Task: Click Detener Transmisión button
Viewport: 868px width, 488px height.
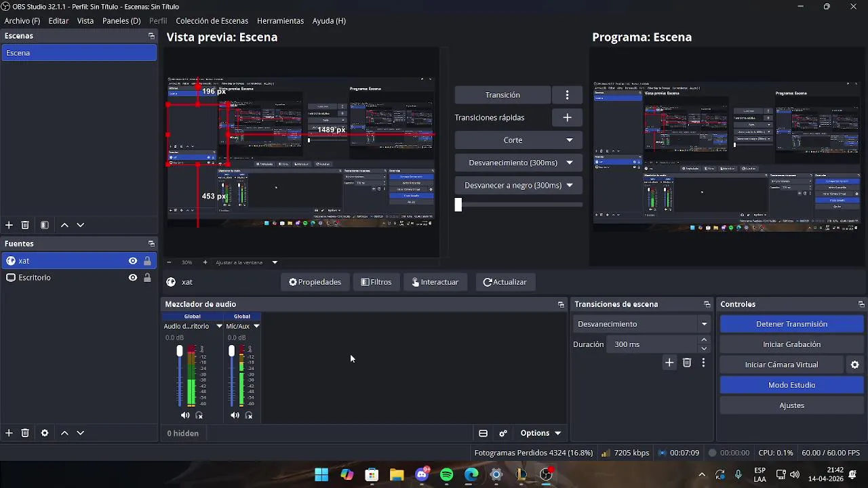Action: coord(791,324)
